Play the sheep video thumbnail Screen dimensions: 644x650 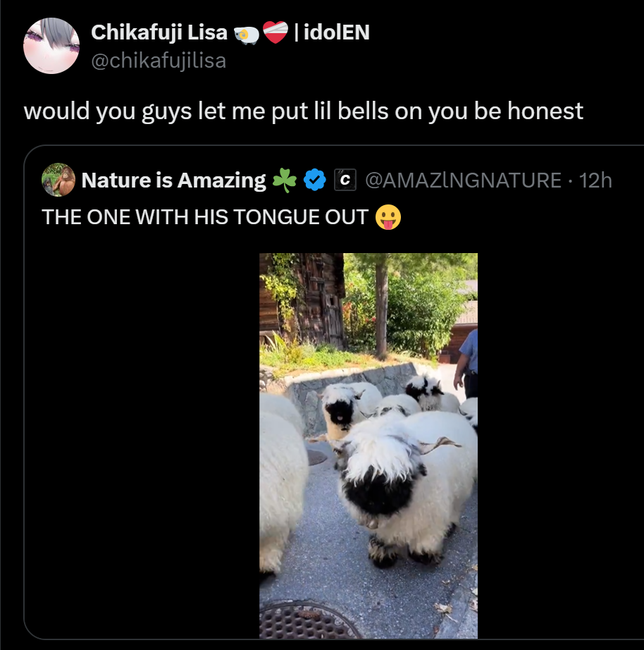[369, 446]
